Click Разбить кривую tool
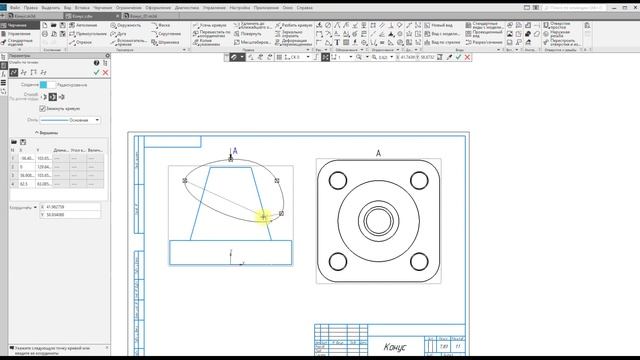 (293, 25)
